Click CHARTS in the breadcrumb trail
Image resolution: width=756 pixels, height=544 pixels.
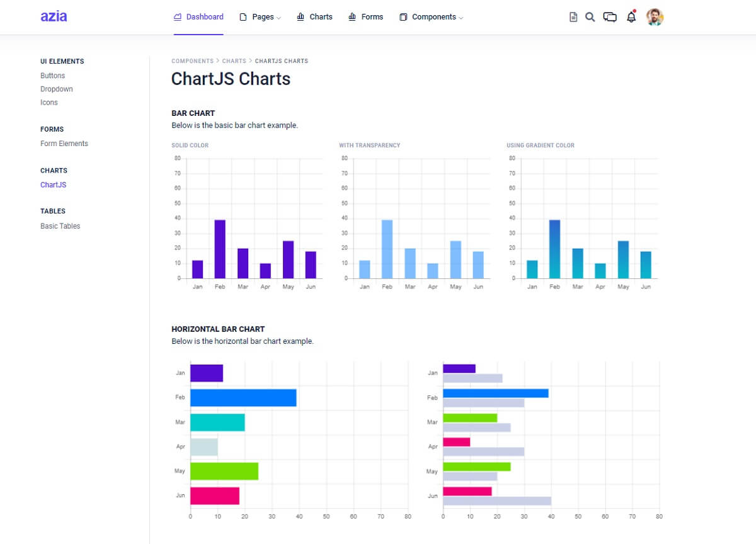234,60
